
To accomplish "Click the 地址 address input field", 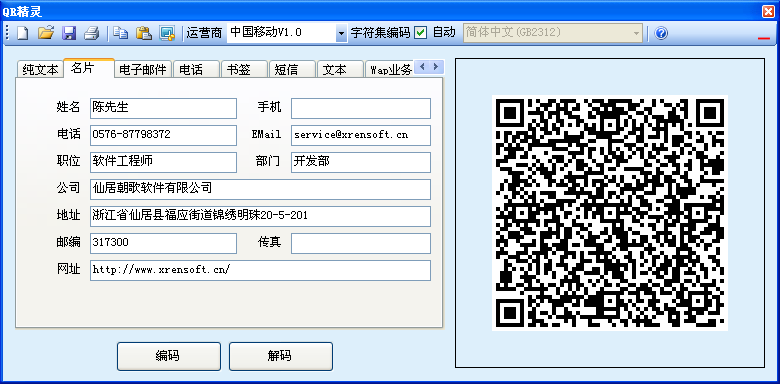I will click(x=260, y=216).
